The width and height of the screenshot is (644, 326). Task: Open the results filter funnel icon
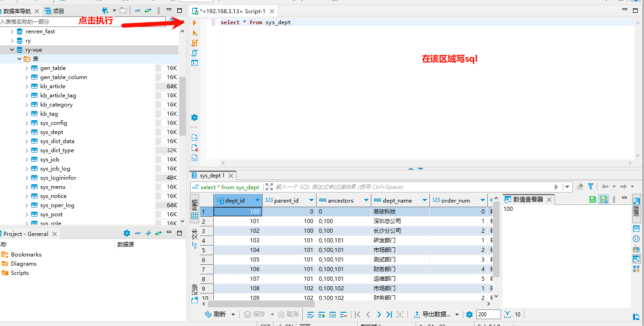[x=591, y=187]
